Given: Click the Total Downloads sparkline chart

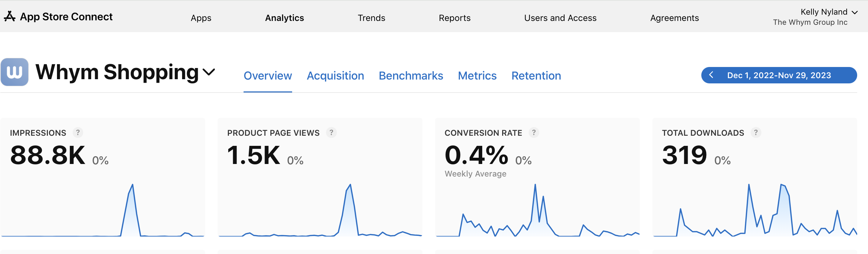Looking at the screenshot, I should coord(755,210).
